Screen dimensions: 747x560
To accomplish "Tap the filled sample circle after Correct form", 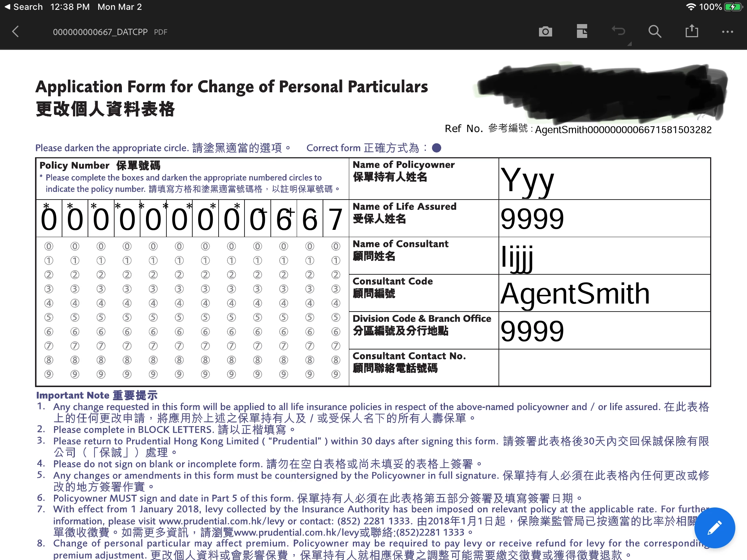I will pyautogui.click(x=436, y=148).
